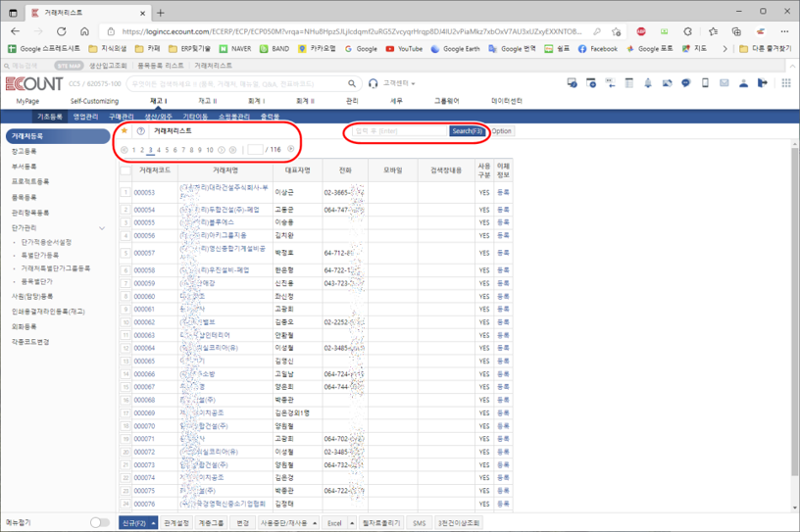Open the 품목등록 리스트 tab
The height and width of the screenshot is (532, 800).
(161, 66)
